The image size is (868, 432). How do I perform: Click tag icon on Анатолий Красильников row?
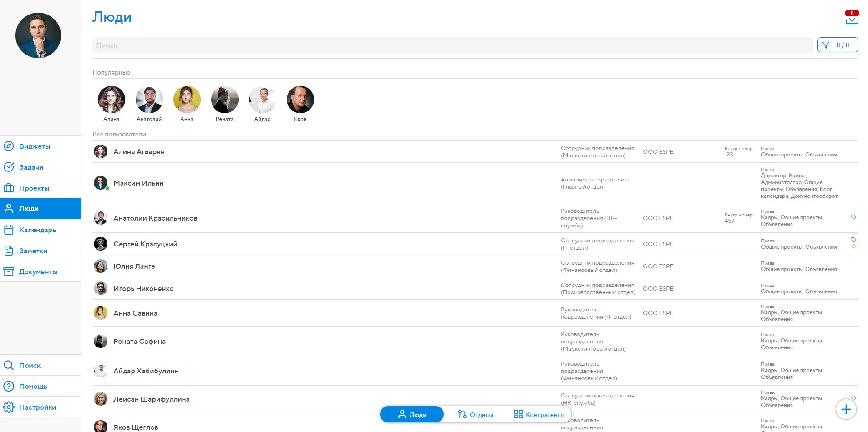click(853, 217)
